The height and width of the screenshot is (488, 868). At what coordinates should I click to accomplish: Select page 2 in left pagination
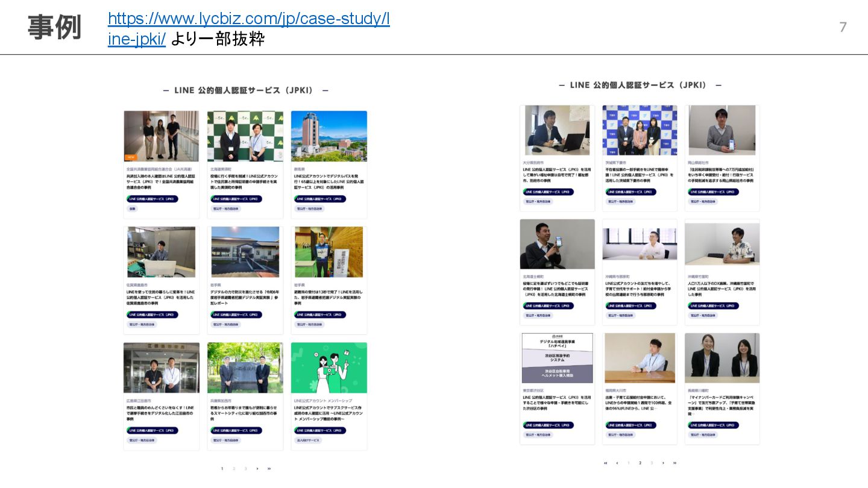pyautogui.click(x=234, y=468)
